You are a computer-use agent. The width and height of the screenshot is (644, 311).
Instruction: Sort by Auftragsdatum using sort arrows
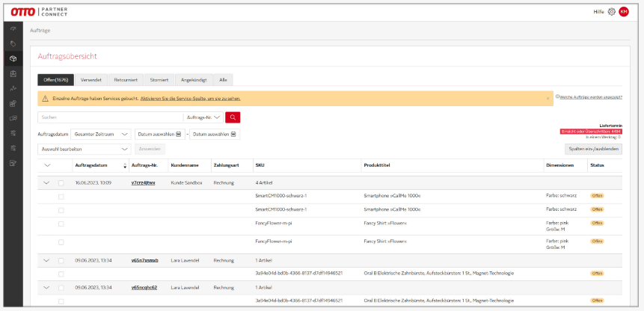(x=125, y=165)
